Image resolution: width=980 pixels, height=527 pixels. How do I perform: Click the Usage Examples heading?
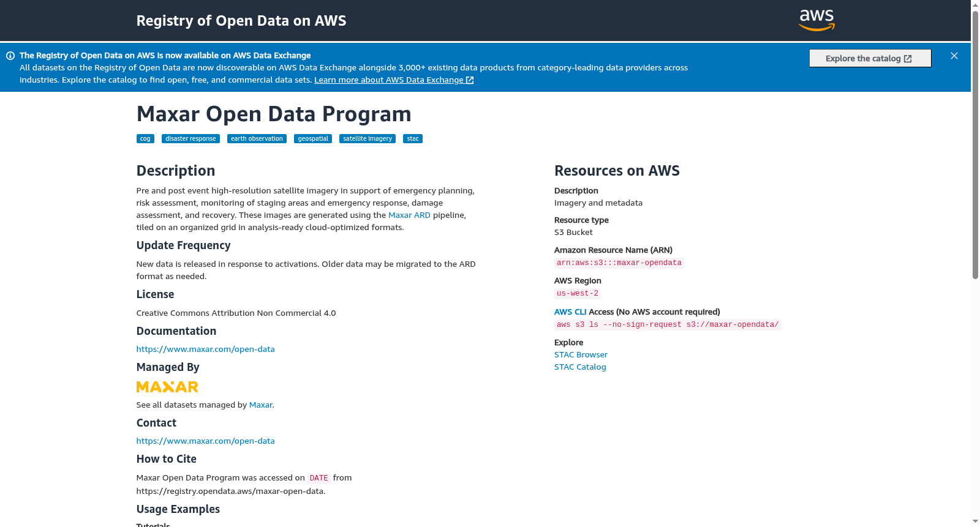coord(178,509)
